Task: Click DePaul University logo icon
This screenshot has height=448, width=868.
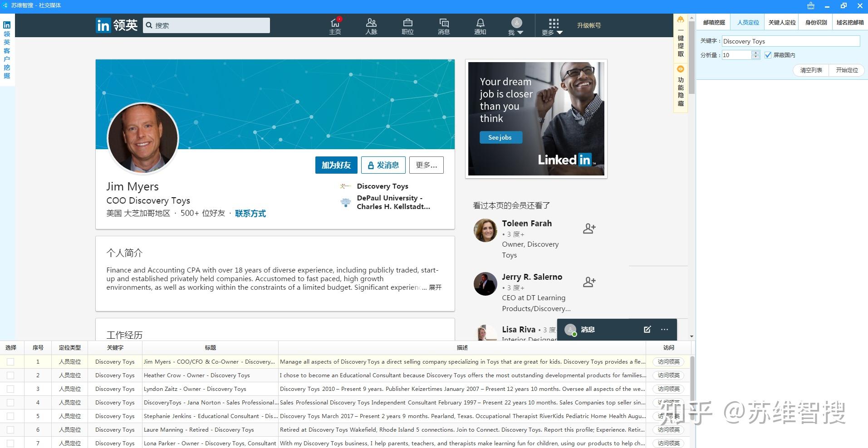Action: [x=345, y=202]
